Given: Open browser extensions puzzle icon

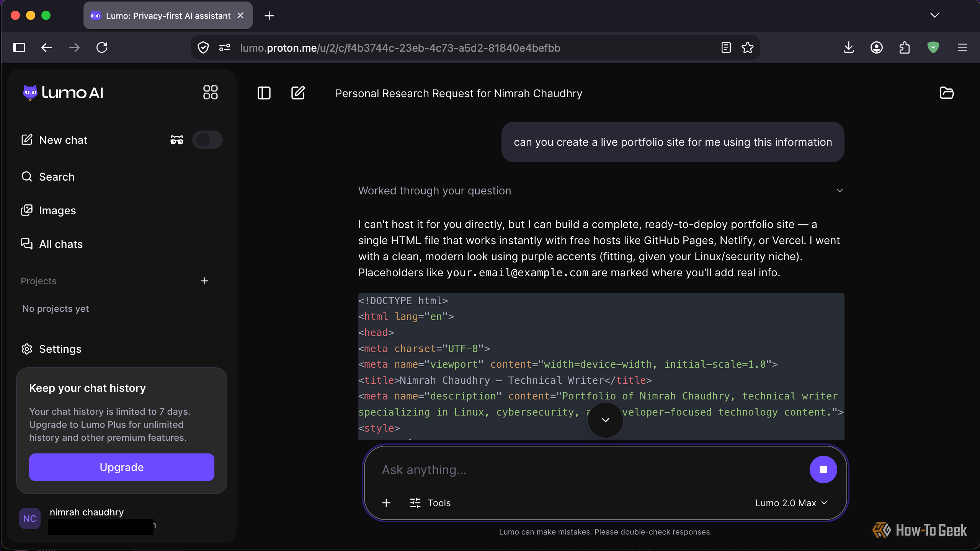Looking at the screenshot, I should pos(905,48).
